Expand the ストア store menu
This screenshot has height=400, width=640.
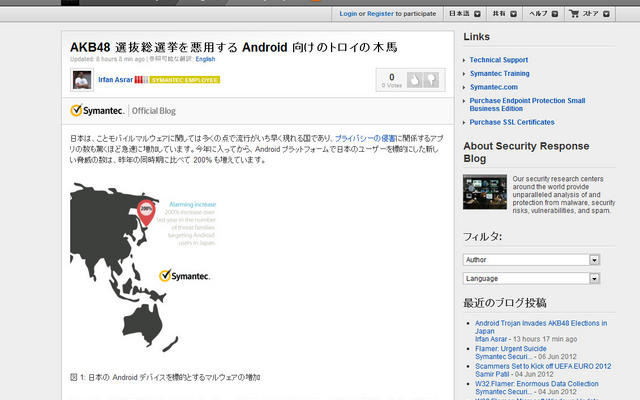[x=590, y=14]
